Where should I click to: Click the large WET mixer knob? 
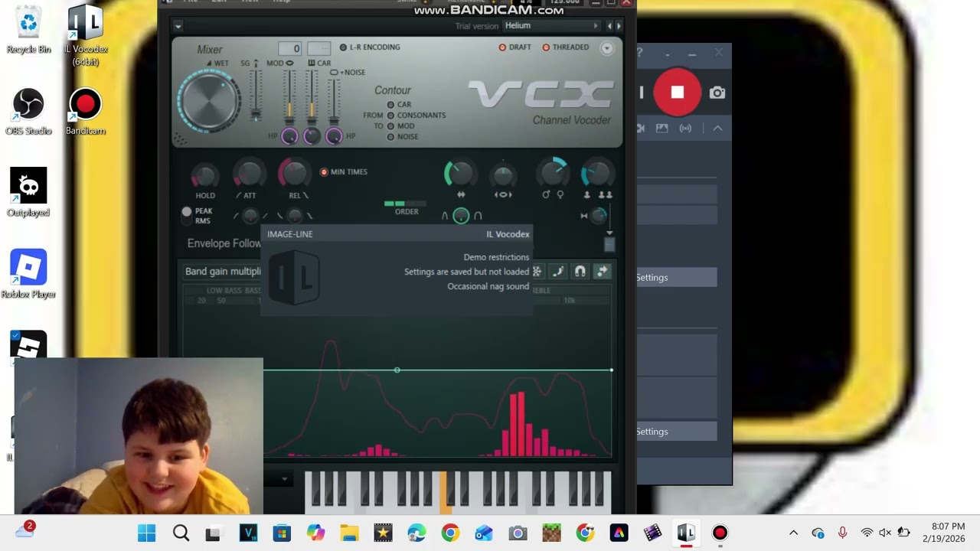point(209,101)
